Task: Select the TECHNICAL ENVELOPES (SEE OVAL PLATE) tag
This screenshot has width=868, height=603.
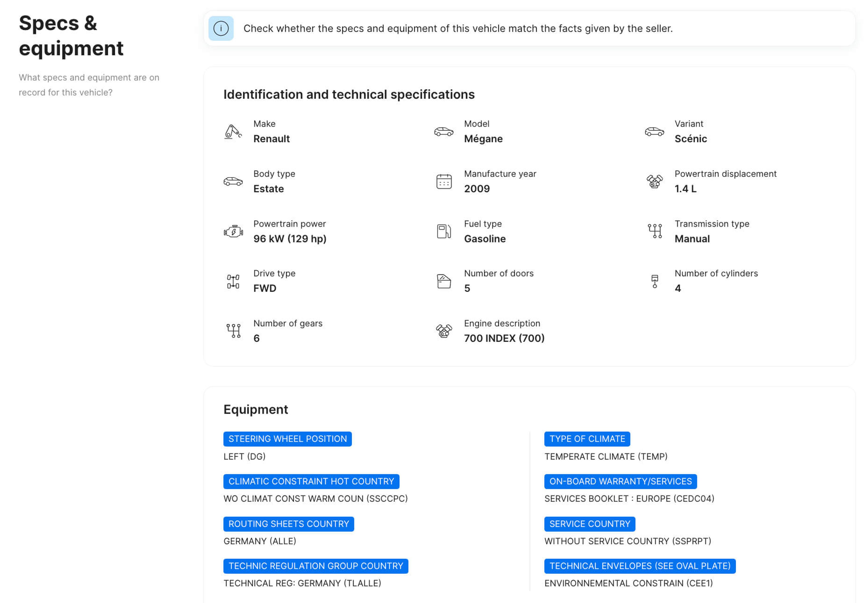Action: (x=639, y=566)
